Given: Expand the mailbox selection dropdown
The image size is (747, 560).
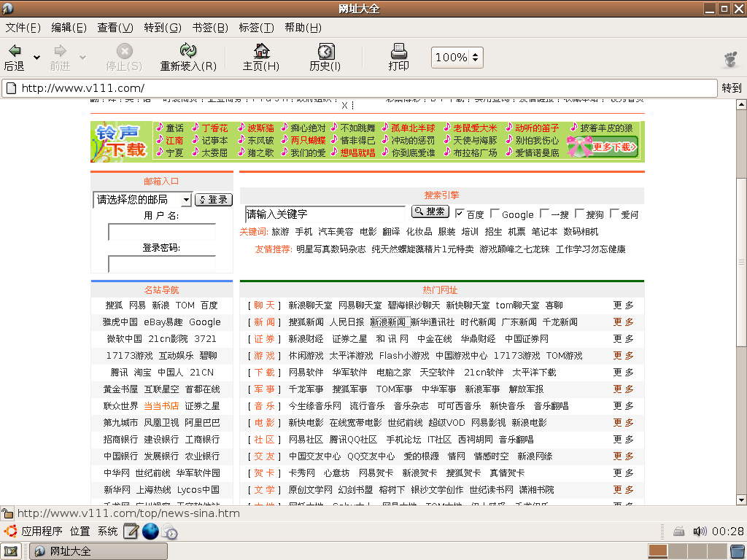Looking at the screenshot, I should pyautogui.click(x=186, y=200).
